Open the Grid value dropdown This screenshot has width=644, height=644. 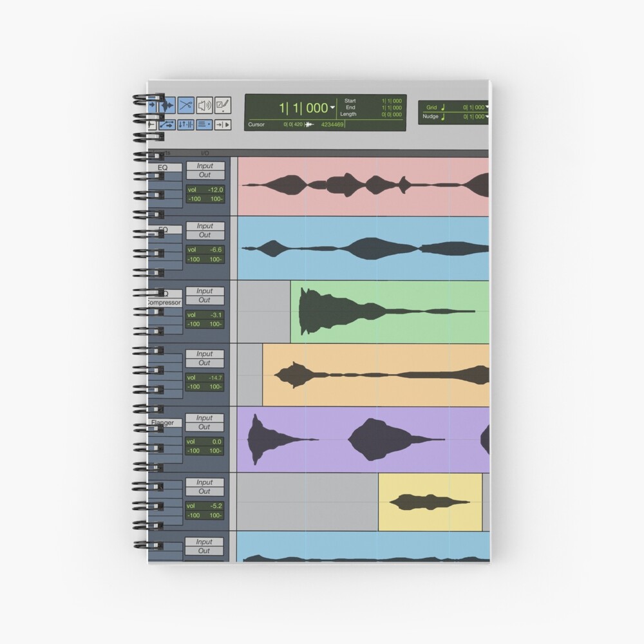tap(487, 108)
